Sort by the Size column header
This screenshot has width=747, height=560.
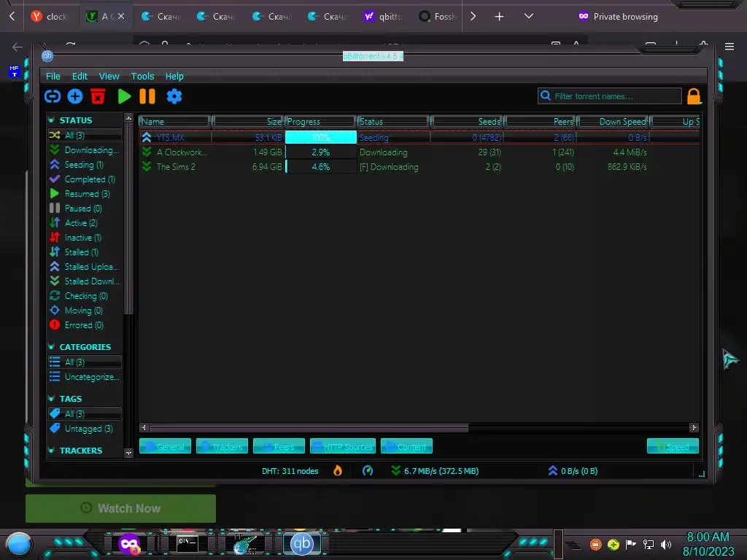(248, 122)
